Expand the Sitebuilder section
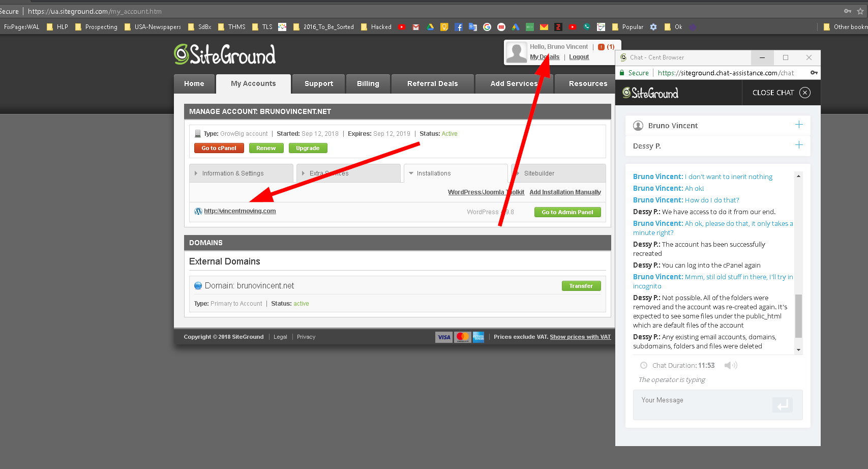868x469 pixels. tap(558, 173)
